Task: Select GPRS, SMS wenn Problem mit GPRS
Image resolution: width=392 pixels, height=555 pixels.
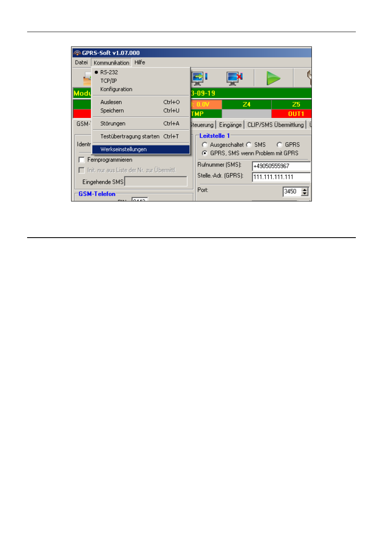Action: [205, 153]
